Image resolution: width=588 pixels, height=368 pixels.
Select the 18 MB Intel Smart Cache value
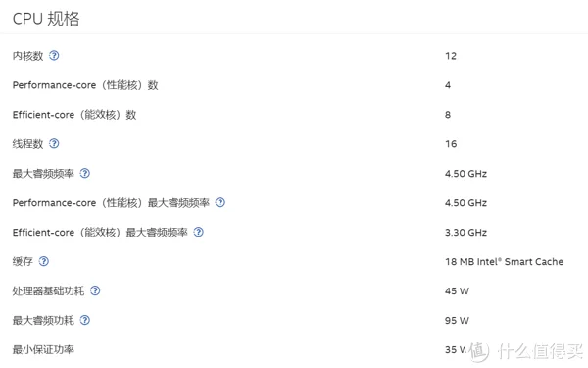coord(504,261)
